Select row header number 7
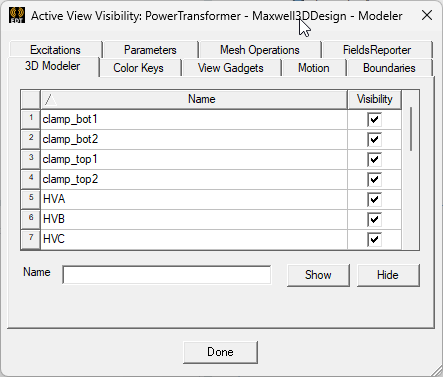This screenshot has height=377, width=443. coord(31,239)
